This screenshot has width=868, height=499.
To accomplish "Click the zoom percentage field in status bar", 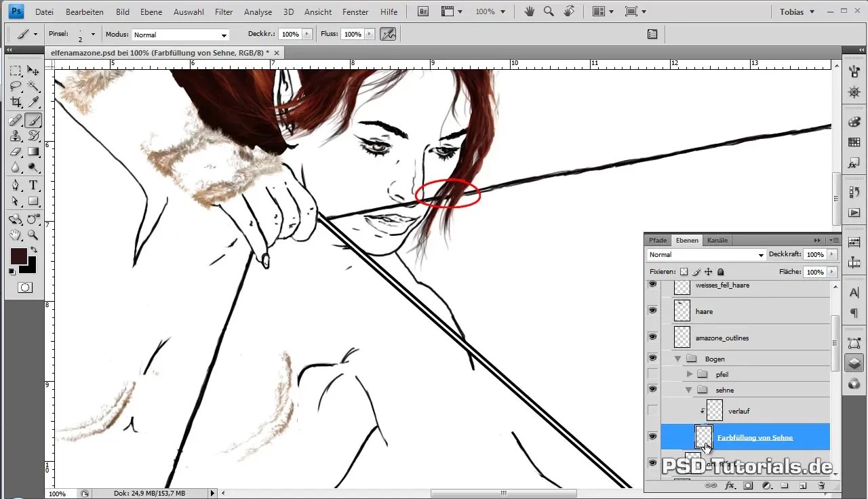I will 60,494.
